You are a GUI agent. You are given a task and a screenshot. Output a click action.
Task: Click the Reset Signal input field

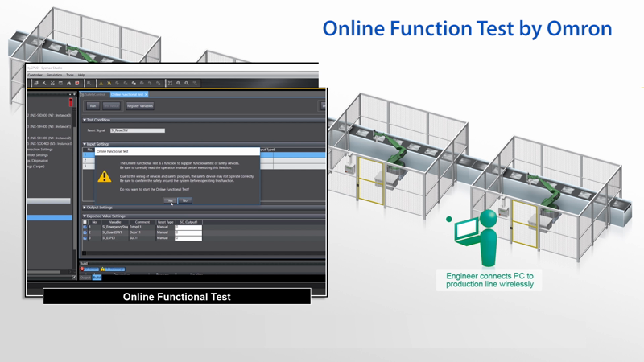(x=138, y=130)
